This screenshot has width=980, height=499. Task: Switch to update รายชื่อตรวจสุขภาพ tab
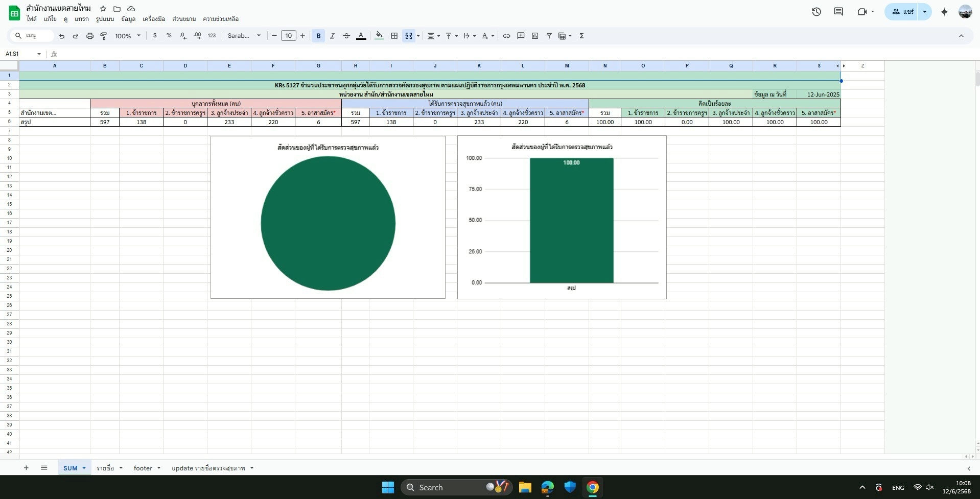pos(208,468)
